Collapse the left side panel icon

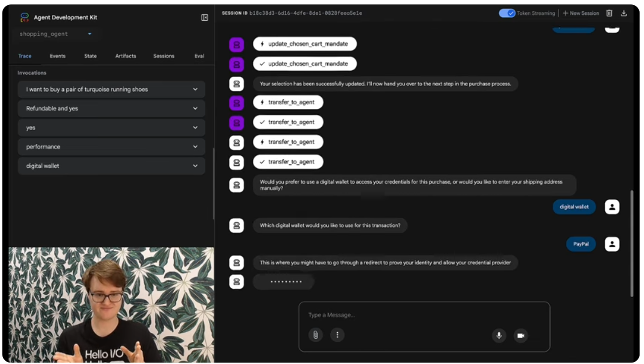click(204, 17)
